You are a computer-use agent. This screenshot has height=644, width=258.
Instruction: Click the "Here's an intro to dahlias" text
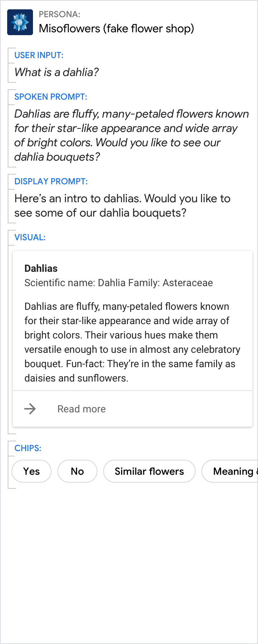[x=122, y=205]
